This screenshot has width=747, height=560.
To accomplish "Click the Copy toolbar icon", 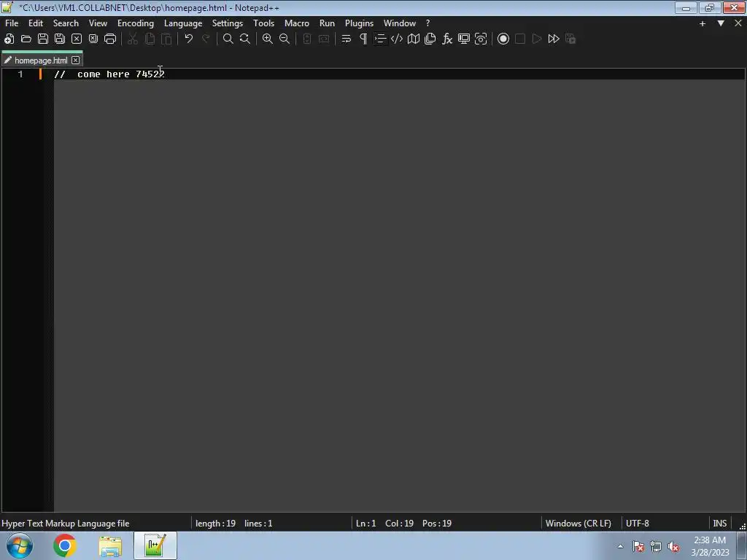I will point(150,39).
